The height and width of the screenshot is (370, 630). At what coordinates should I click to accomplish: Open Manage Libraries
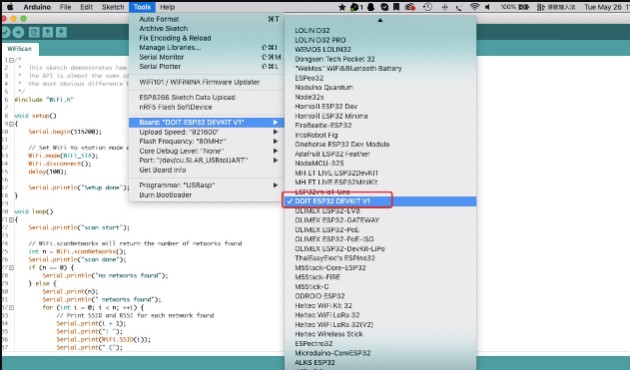(x=206, y=47)
